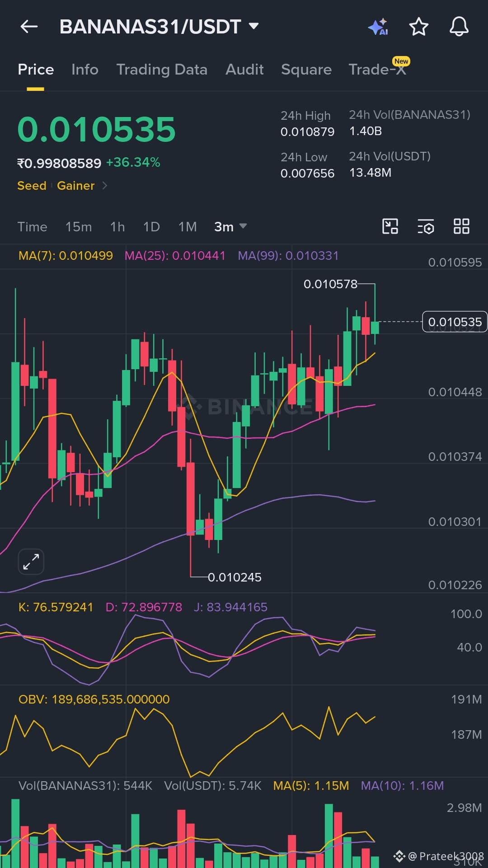The height and width of the screenshot is (868, 488).
Task: Tap the Seed tag
Action: [32, 186]
